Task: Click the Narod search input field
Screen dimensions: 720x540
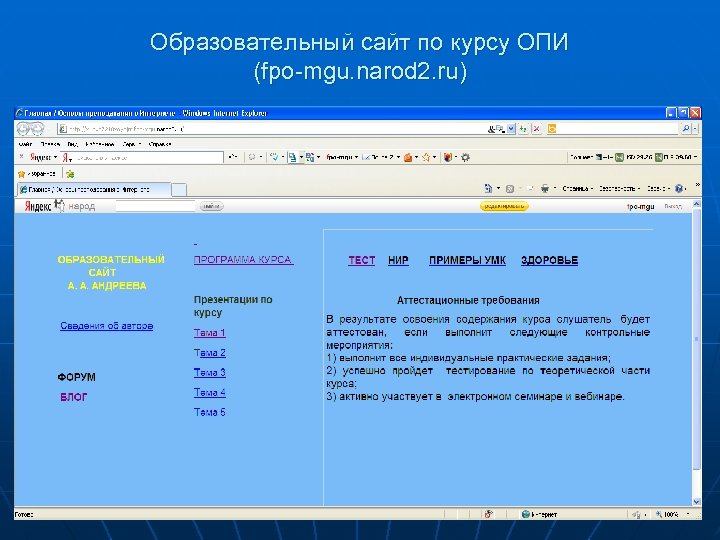Action: [155, 206]
